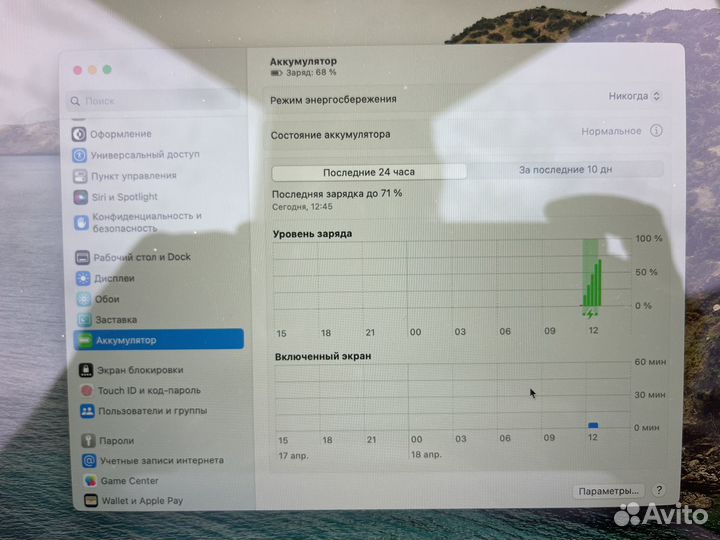Click the green zoom window button
720x540 pixels.
click(x=107, y=69)
